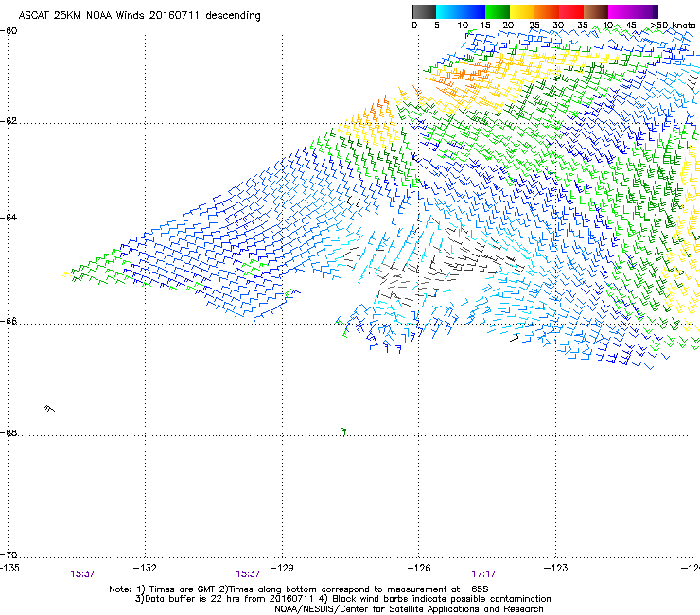700x615 pixels.
Task: Click the 15:37 time label nearest -135
Action: tap(82, 574)
